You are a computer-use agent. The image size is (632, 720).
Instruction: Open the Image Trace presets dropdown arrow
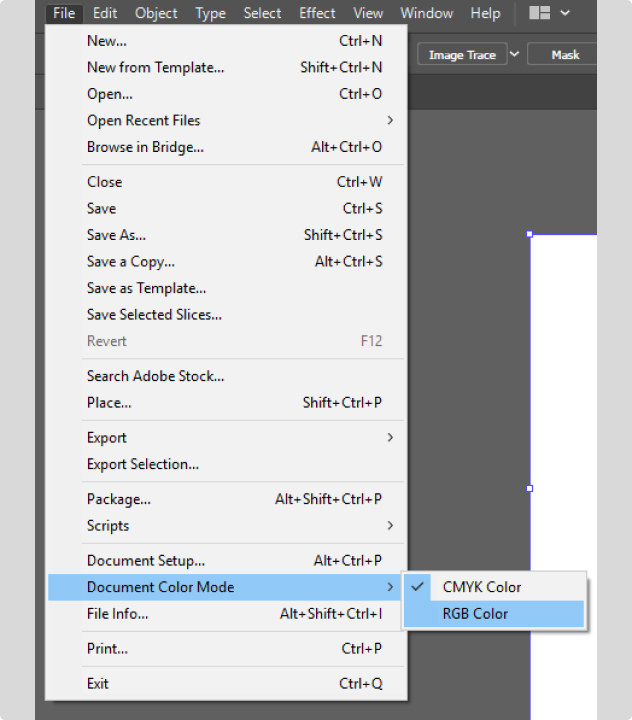click(514, 54)
